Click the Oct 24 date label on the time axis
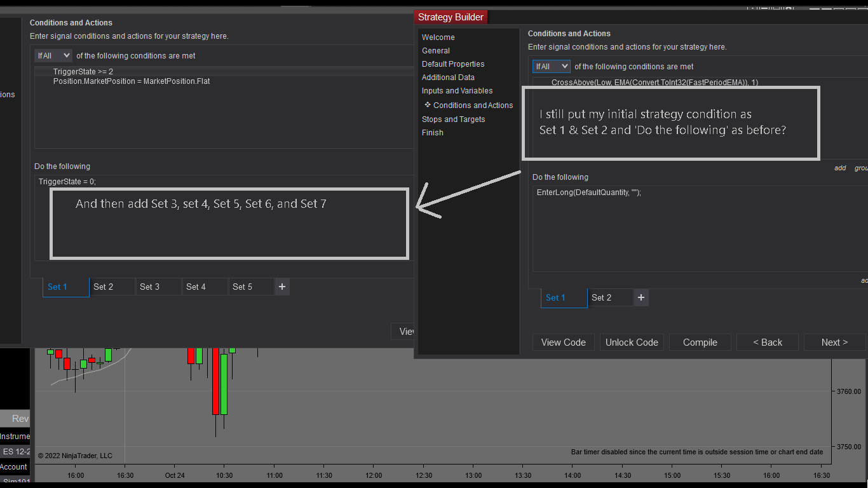This screenshot has width=868, height=488. 174,475
